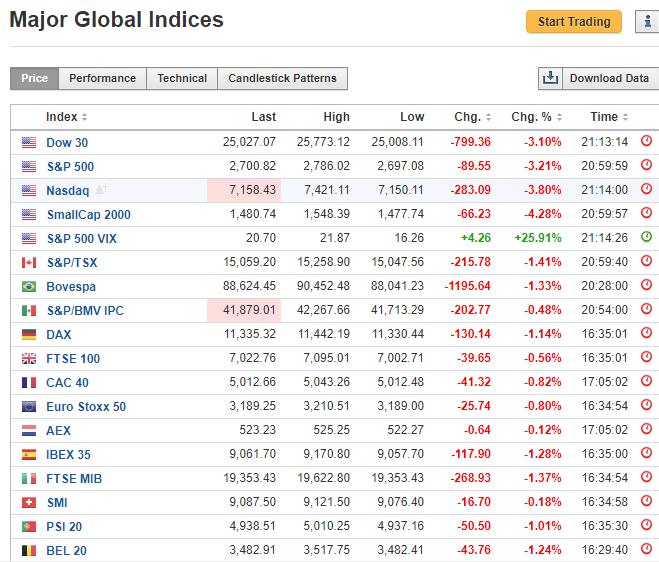This screenshot has height=562, width=659.
Task: Click the French flag beside CAC 40
Action: pos(29,382)
